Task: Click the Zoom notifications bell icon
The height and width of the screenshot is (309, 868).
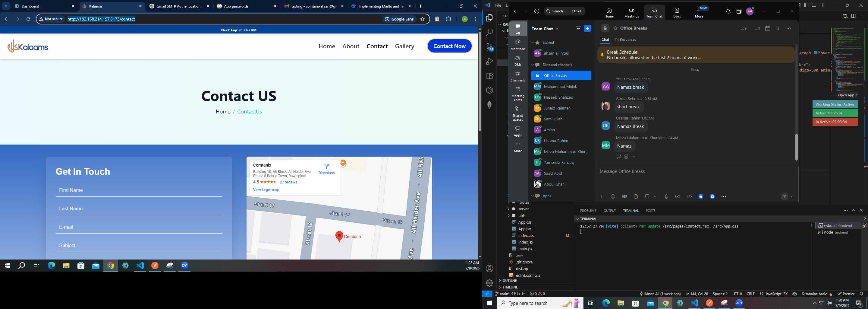Action: (728, 11)
